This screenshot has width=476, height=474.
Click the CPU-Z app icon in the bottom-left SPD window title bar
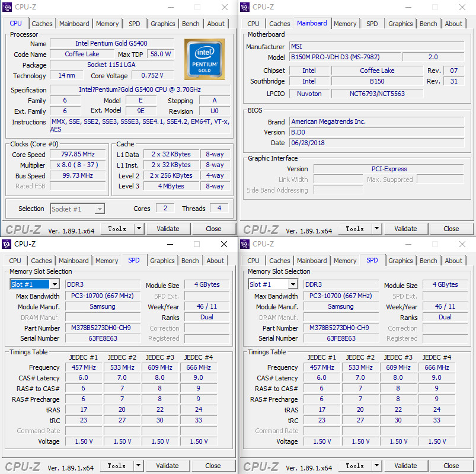coord(7,244)
